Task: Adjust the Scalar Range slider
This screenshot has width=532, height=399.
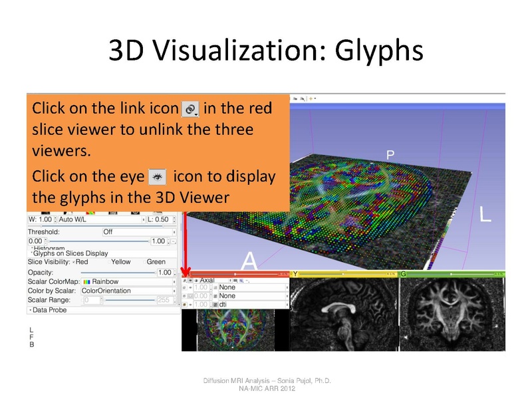Action: point(130,301)
